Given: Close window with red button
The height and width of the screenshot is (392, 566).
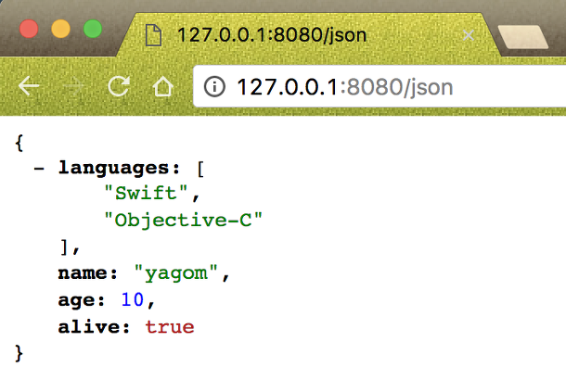Looking at the screenshot, I should pyautogui.click(x=29, y=29).
